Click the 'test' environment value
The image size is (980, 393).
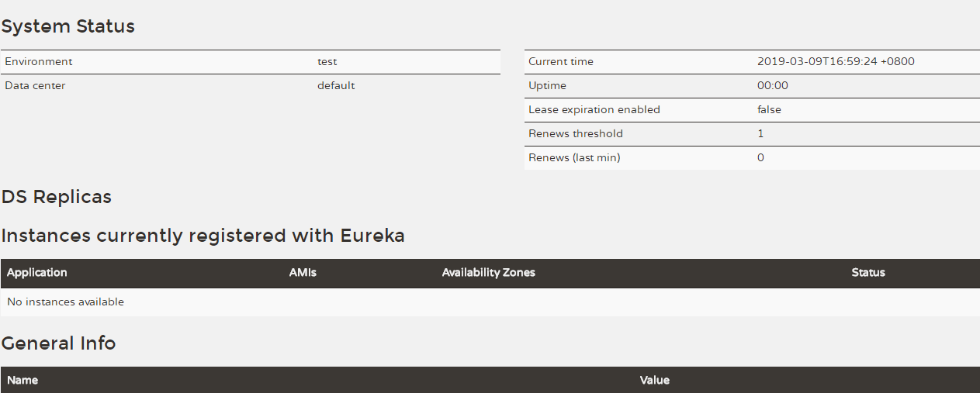pos(327,62)
